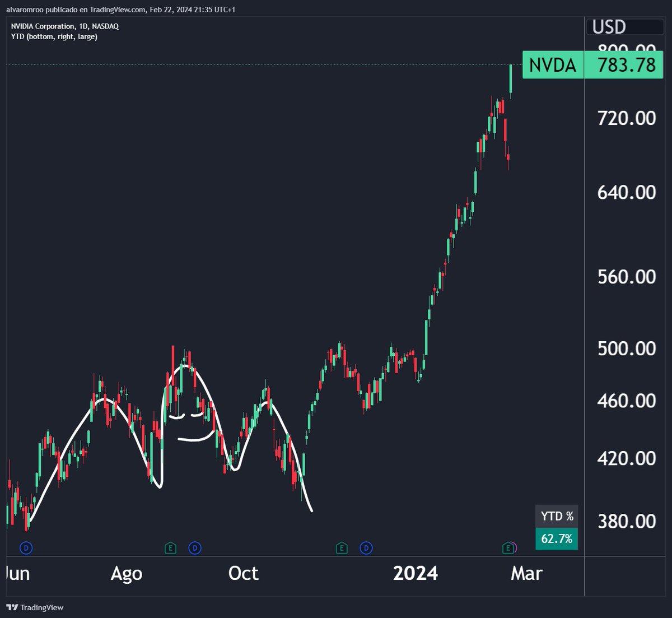
Task: Open dividend D marker between Ago and Oct
Action: [194, 547]
